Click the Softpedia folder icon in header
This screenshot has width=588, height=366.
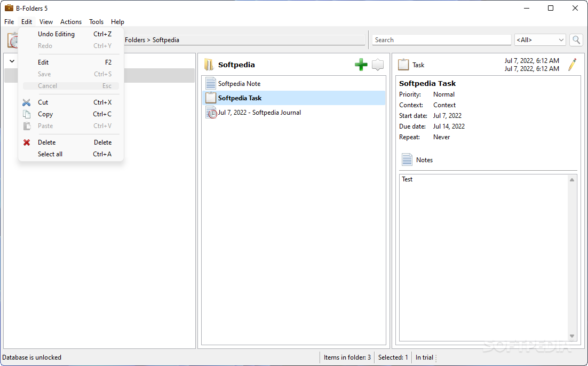click(209, 65)
